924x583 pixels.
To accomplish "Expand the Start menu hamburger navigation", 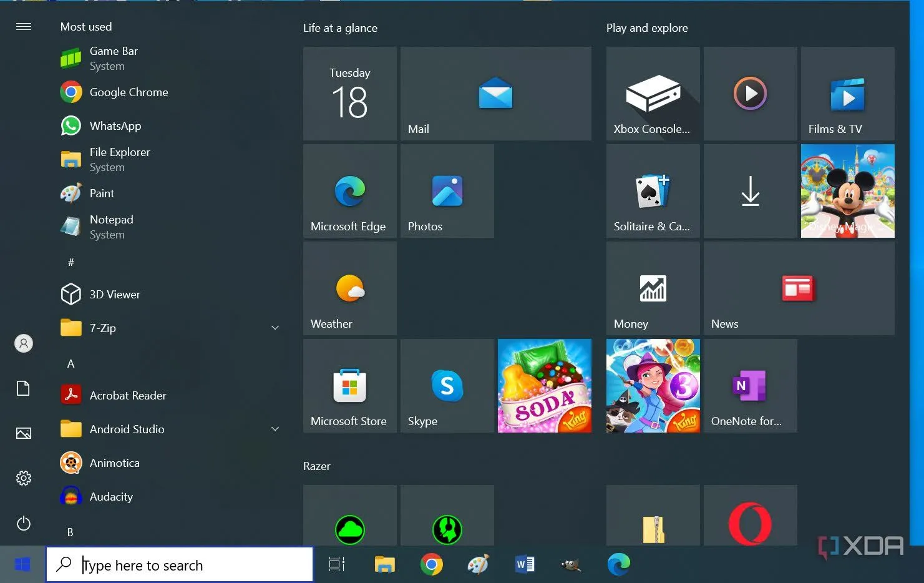I will (x=24, y=26).
